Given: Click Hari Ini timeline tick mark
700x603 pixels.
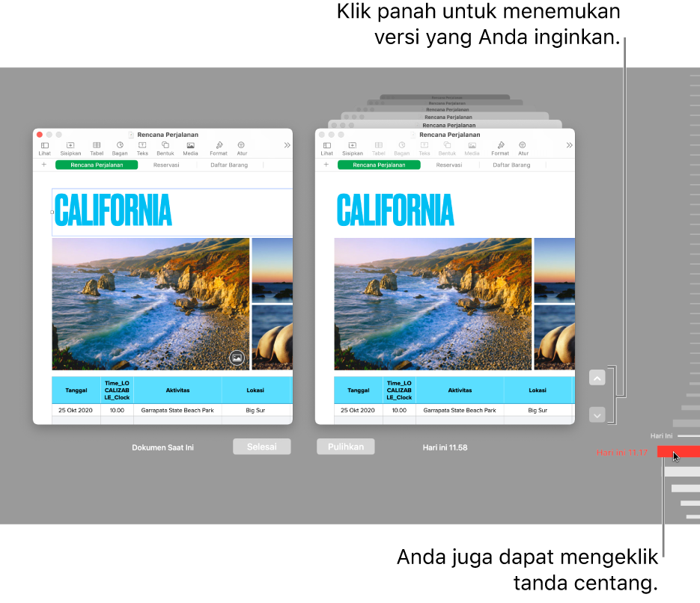Looking at the screenshot, I should point(688,435).
